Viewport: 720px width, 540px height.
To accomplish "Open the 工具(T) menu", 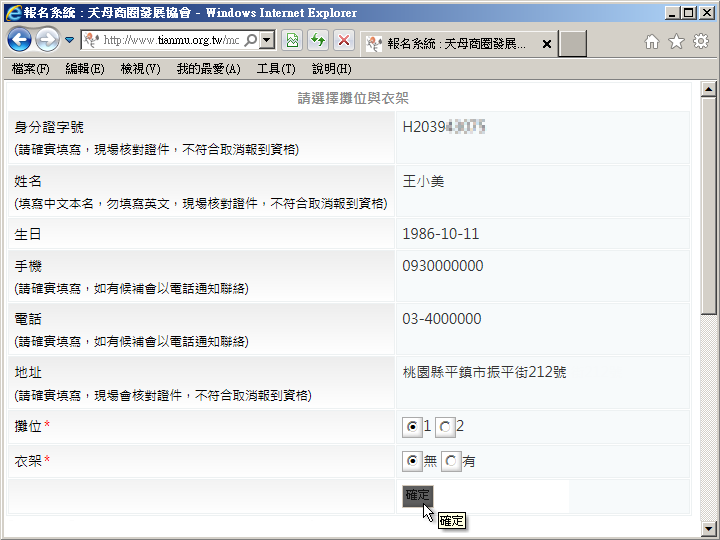I will [x=276, y=69].
